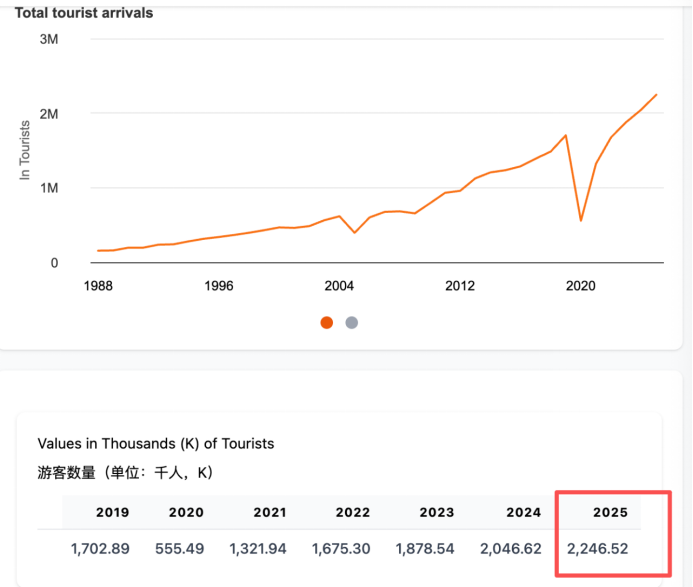Click the 2022 column header

352,512
